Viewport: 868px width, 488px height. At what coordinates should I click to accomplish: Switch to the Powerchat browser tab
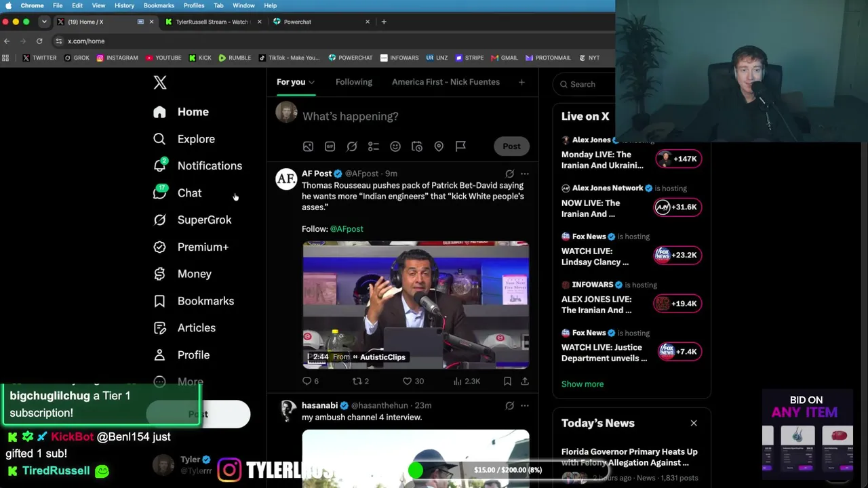pyautogui.click(x=321, y=22)
